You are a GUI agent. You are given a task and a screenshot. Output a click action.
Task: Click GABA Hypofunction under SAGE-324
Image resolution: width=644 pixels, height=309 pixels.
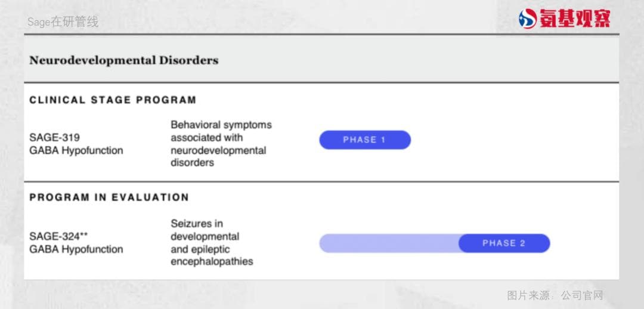(x=76, y=249)
